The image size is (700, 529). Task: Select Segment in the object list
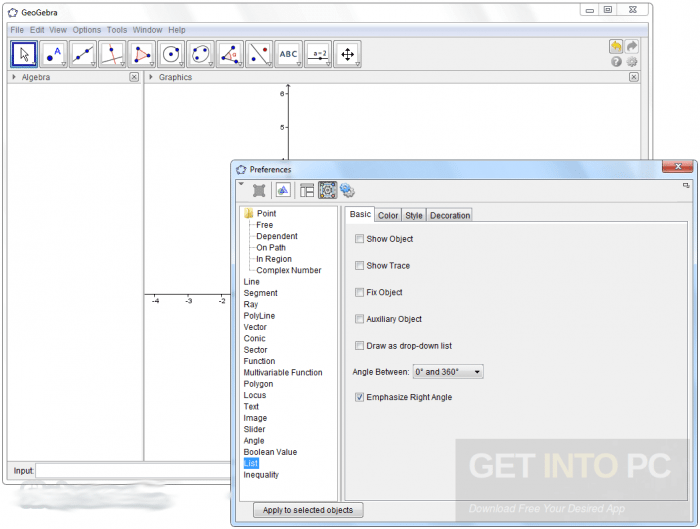[261, 293]
